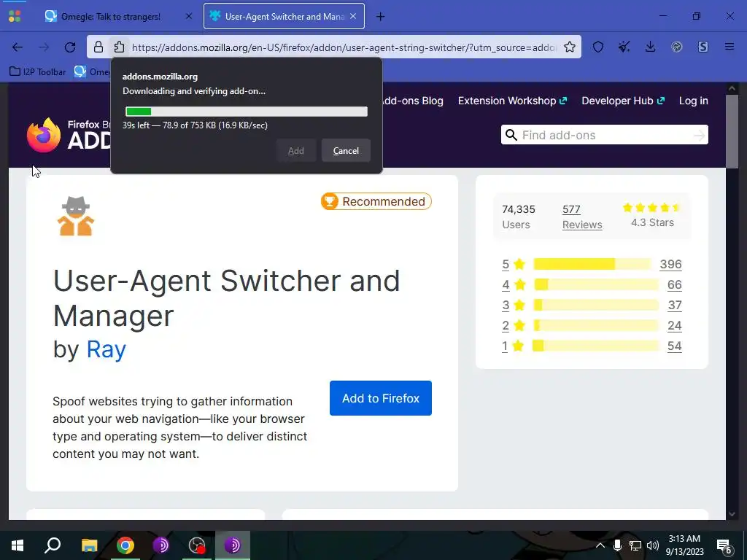Cancel the add-on download

pyautogui.click(x=346, y=150)
